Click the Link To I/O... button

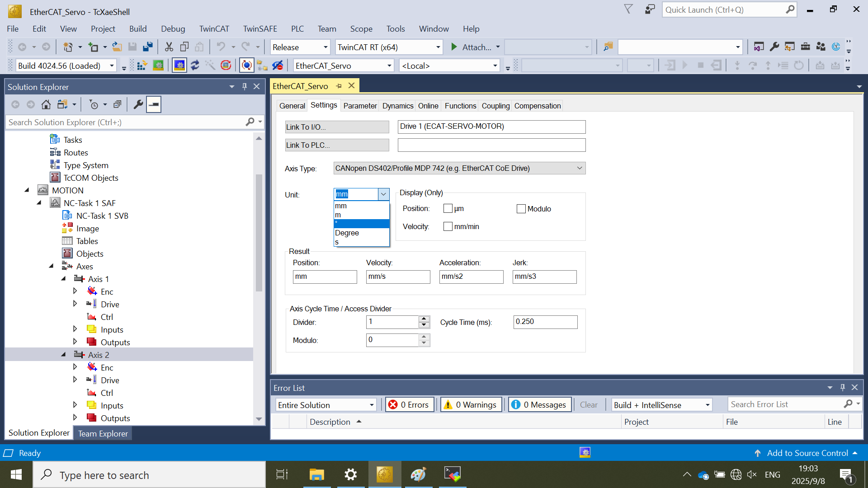337,127
